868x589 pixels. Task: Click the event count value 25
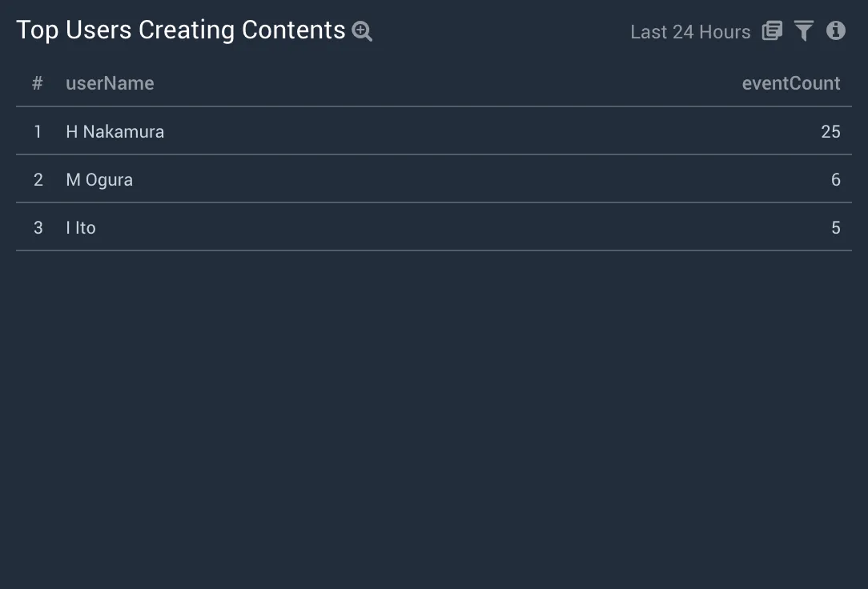coord(830,131)
